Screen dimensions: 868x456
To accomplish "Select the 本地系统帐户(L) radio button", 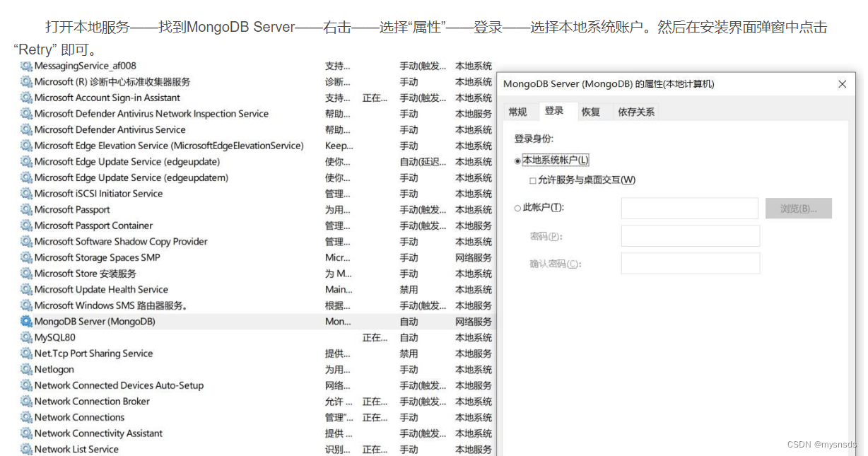I will pos(518,161).
